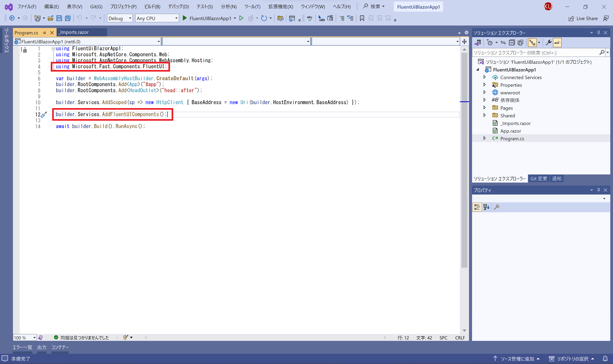
Task: Click the Hot Reload flame icon
Action: pos(250,18)
